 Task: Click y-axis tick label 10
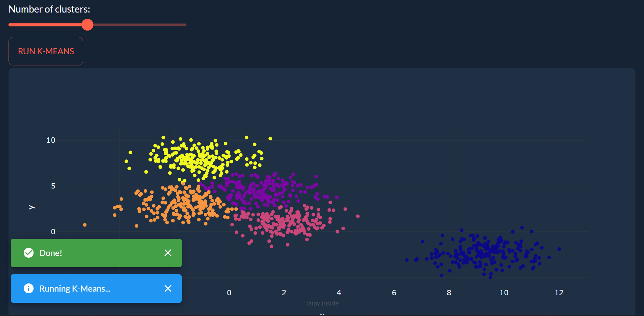pos(51,140)
